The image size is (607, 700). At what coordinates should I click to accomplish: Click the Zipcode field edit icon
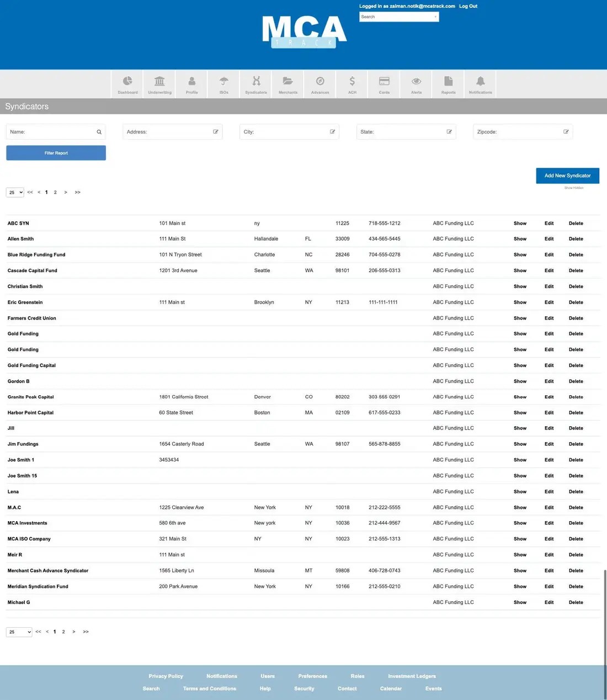click(566, 132)
